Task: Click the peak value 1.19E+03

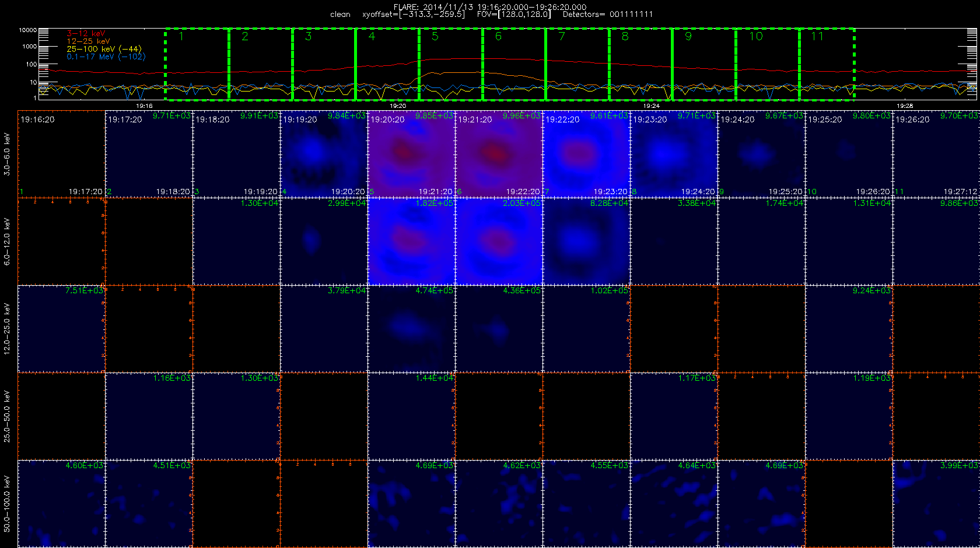Action: (x=871, y=378)
